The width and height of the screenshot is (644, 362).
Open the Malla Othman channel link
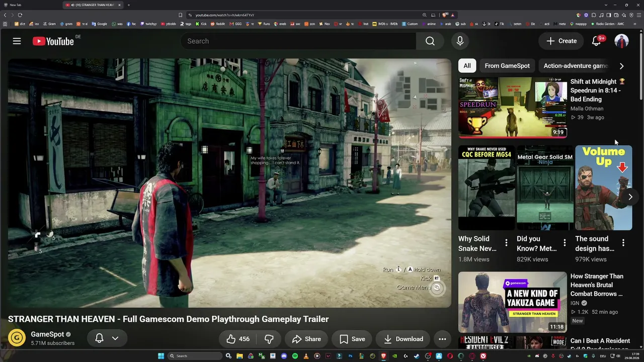[587, 109]
